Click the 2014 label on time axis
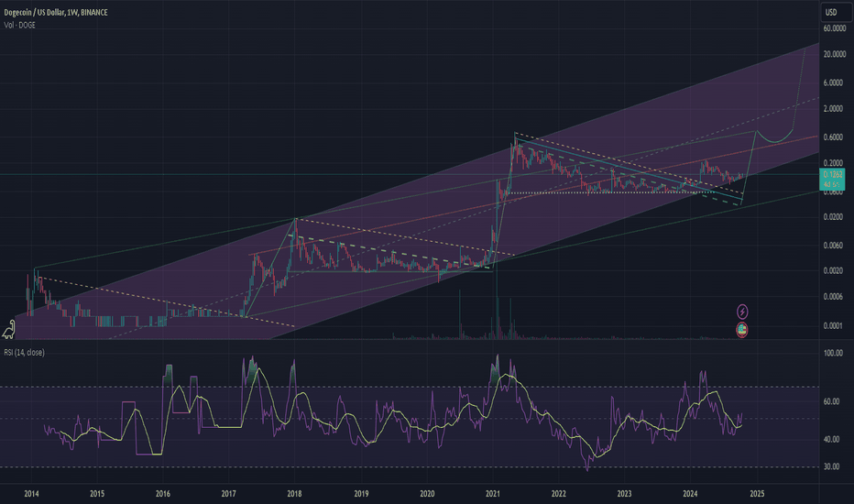This screenshot has width=854, height=504. [x=31, y=494]
